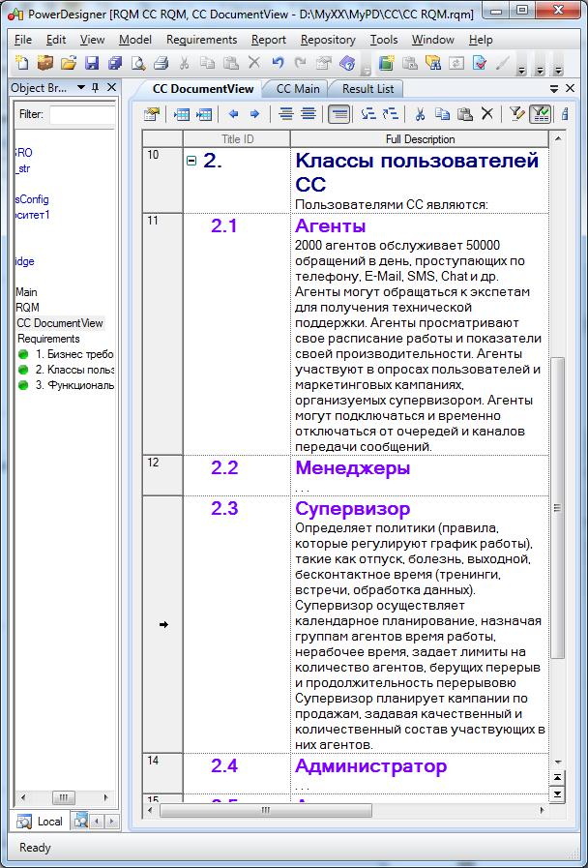This screenshot has width=588, height=868.
Task: Click the Full Description column header
Action: [x=420, y=139]
